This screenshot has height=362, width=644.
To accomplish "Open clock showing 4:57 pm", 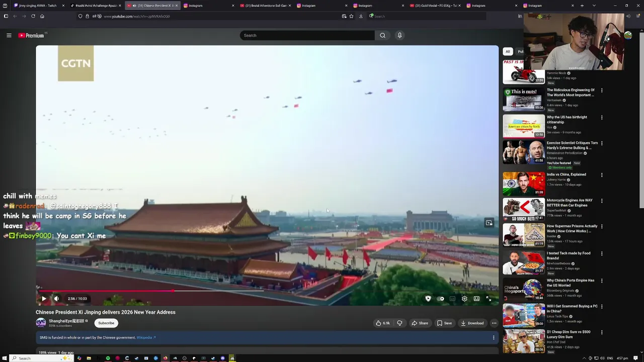I will [x=622, y=358].
